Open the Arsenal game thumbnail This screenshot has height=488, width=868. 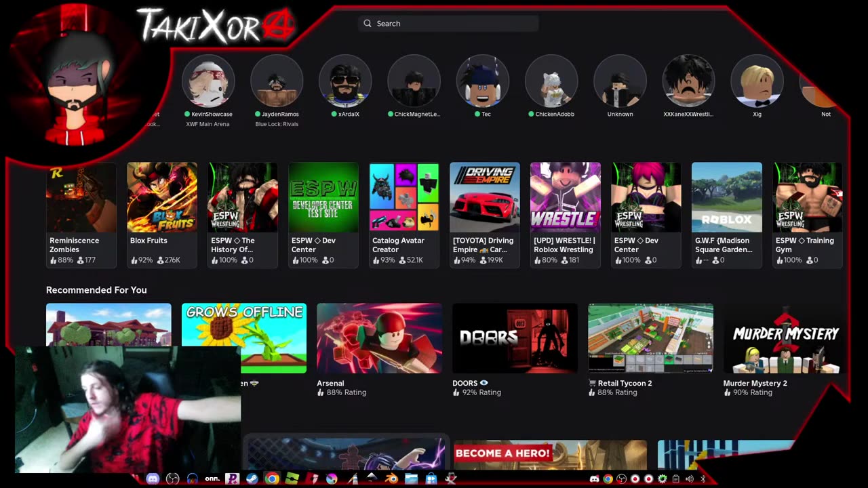click(379, 338)
